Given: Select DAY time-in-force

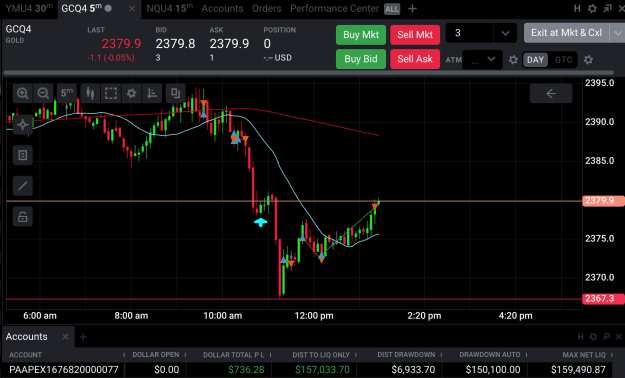Looking at the screenshot, I should pyautogui.click(x=535, y=60).
